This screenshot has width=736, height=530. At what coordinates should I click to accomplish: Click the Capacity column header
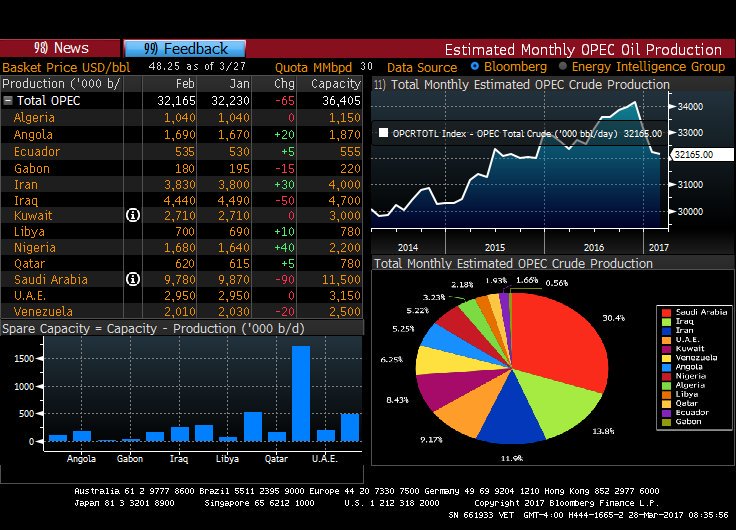pos(335,84)
